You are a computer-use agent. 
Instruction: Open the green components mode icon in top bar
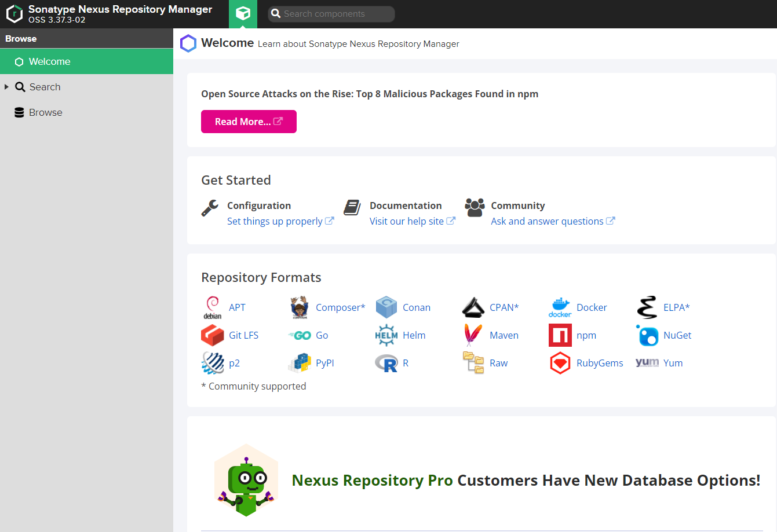[243, 14]
